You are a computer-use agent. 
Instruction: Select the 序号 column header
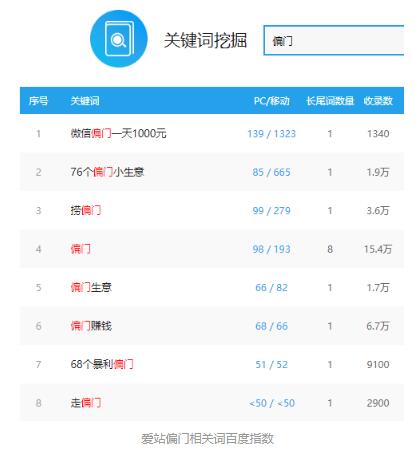38,101
